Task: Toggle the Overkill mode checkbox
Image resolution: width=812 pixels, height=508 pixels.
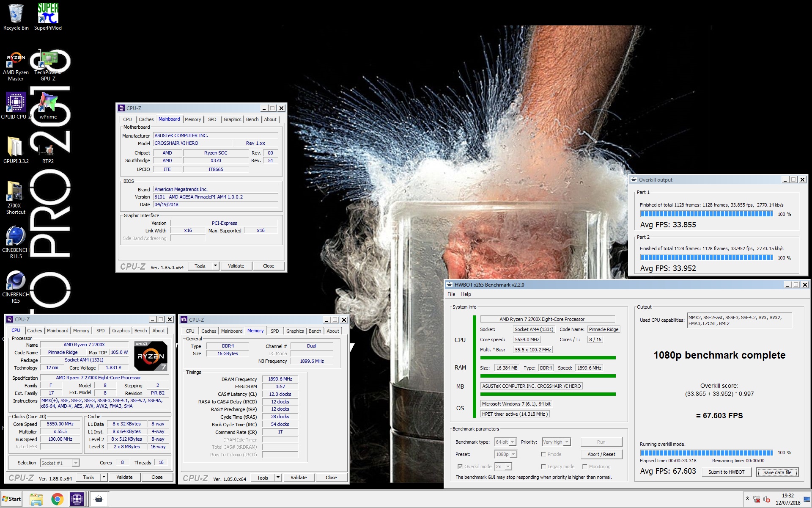Action: point(460,467)
